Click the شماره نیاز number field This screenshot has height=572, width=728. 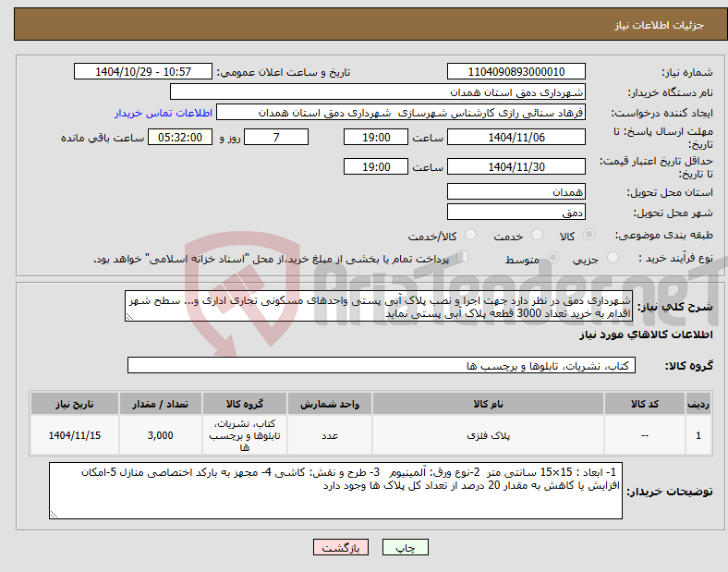pyautogui.click(x=516, y=71)
